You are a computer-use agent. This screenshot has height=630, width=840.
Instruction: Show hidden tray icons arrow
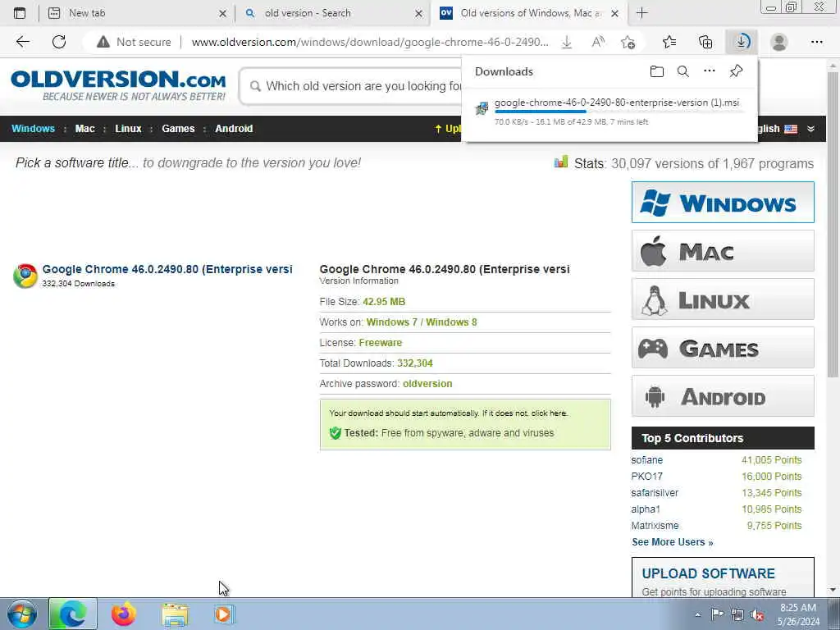(x=697, y=614)
